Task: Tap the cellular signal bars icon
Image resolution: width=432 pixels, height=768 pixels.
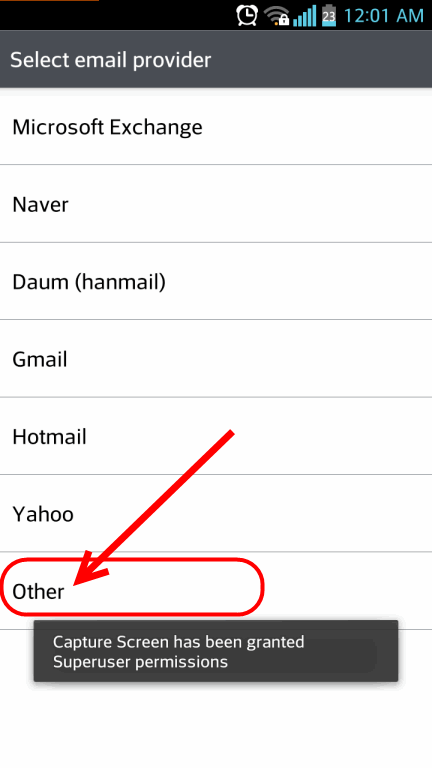Action: (305, 16)
